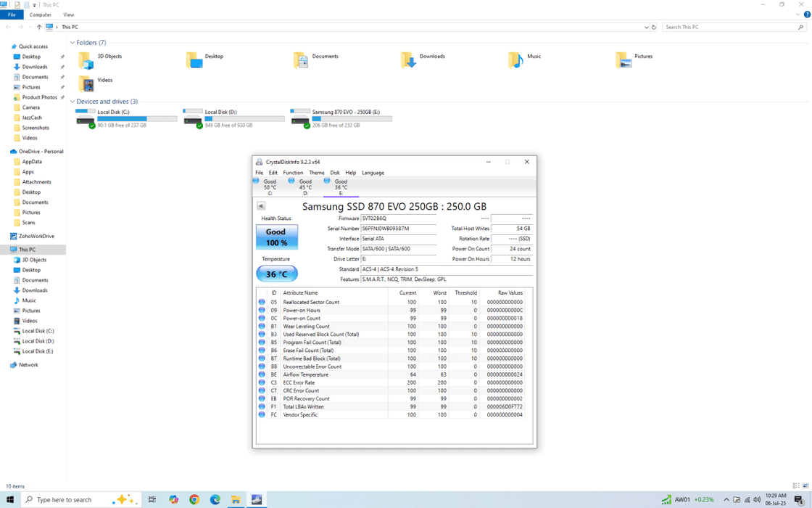Open the Function menu in CrystalDiskInfo
The height and width of the screenshot is (508, 812).
[x=293, y=173]
